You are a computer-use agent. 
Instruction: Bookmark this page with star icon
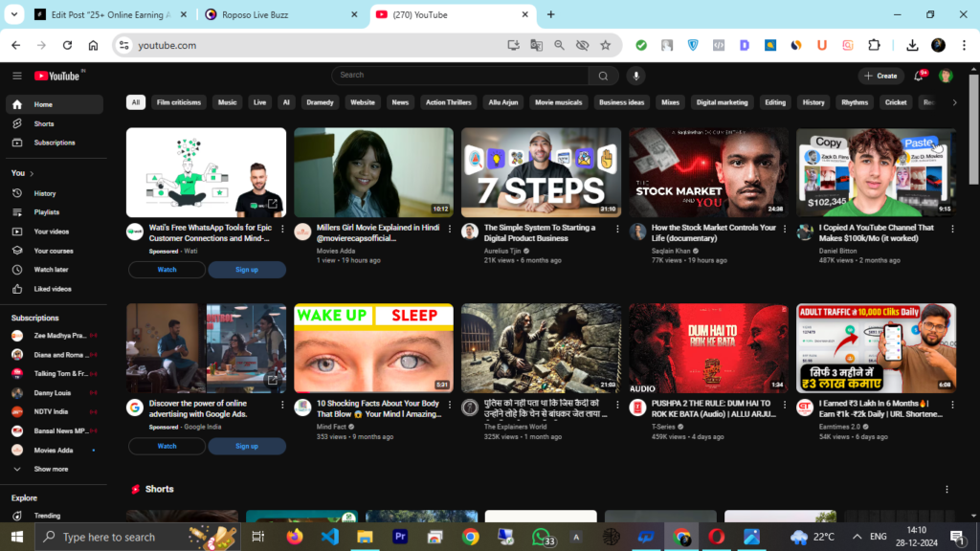pyautogui.click(x=605, y=45)
